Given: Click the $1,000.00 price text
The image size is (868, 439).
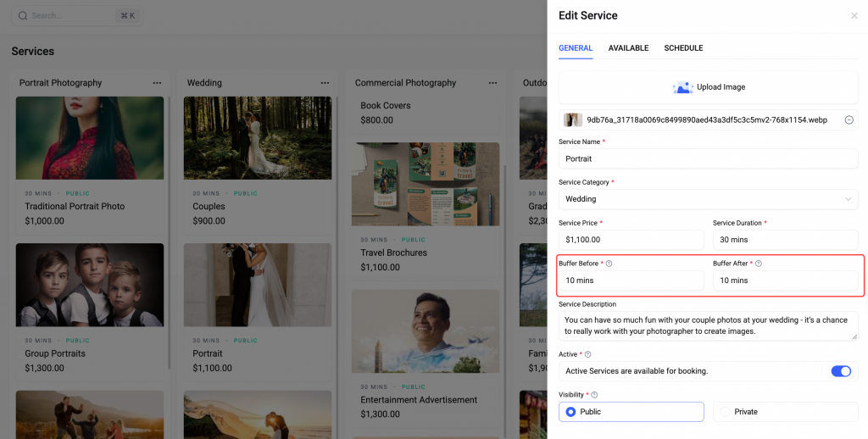Looking at the screenshot, I should (44, 221).
